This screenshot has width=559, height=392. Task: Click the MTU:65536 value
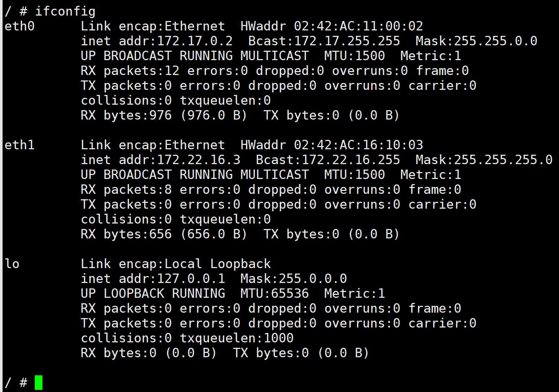(x=275, y=293)
